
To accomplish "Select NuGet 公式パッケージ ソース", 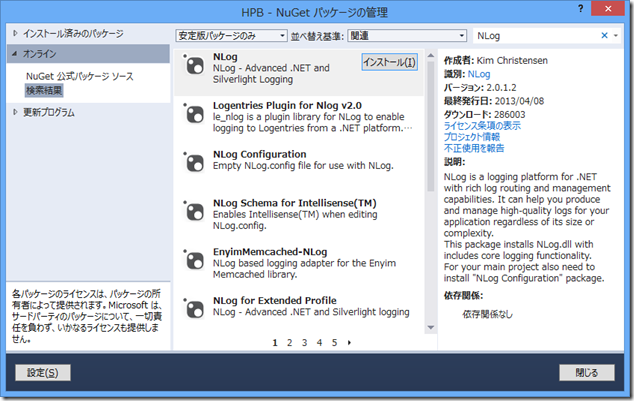I will (80, 76).
